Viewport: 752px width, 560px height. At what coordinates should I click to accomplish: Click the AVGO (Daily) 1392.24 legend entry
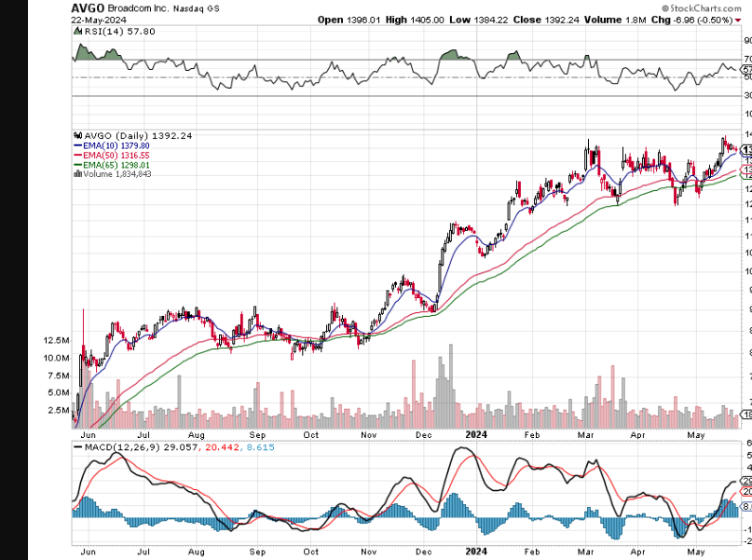coord(138,136)
